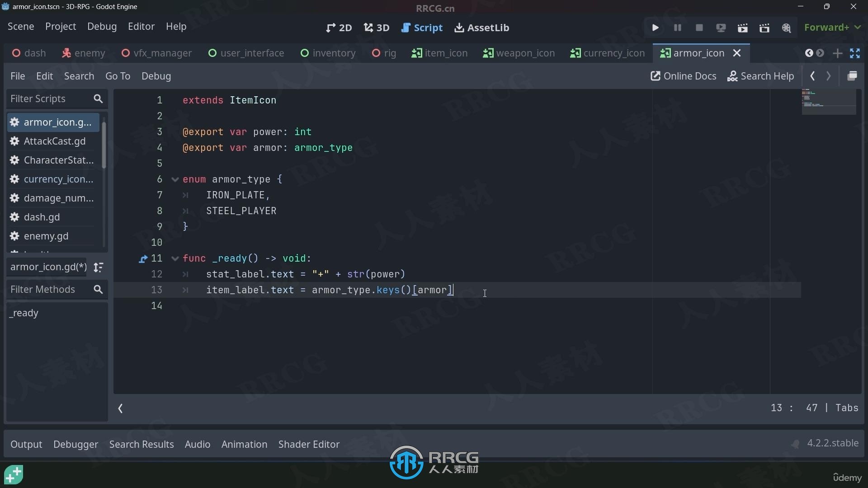868x488 pixels.
Task: Open Search Help dialog
Action: (x=760, y=76)
